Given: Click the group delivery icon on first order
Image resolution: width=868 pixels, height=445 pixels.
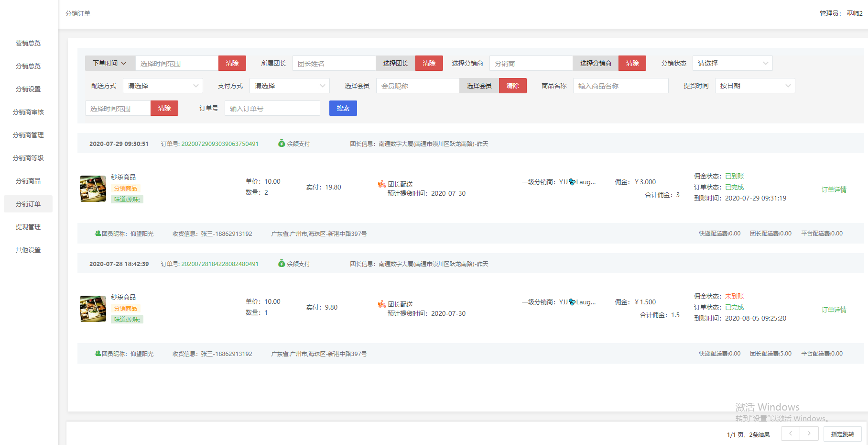Looking at the screenshot, I should (x=381, y=184).
